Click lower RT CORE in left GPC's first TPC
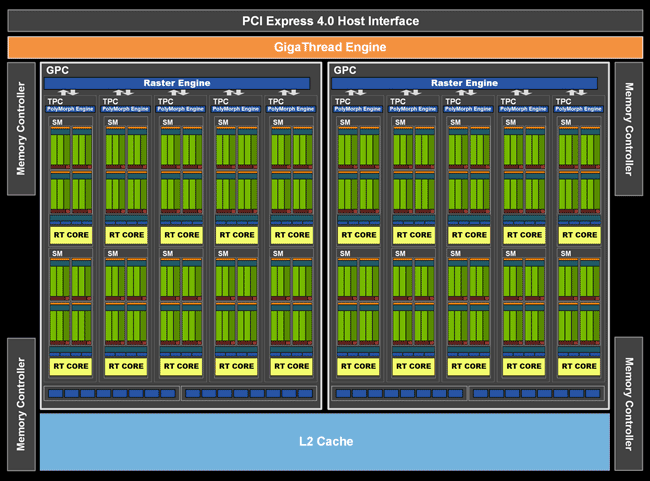This screenshot has height=481, width=650. (71, 366)
